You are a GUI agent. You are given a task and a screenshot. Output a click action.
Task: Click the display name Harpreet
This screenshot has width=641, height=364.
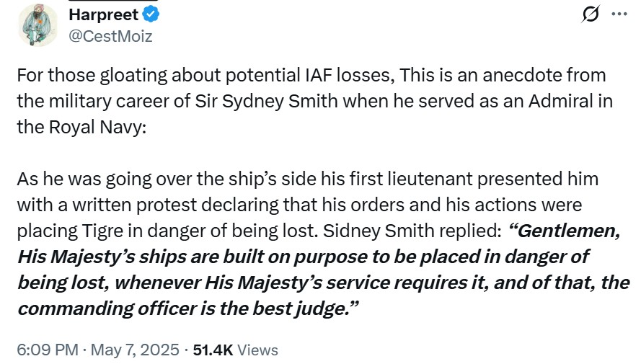click(x=103, y=14)
